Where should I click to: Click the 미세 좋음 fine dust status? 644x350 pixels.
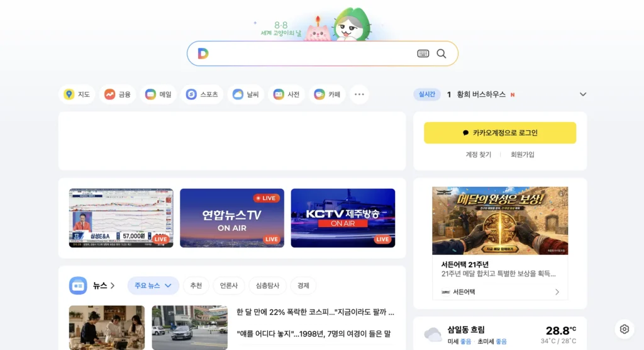click(x=459, y=341)
